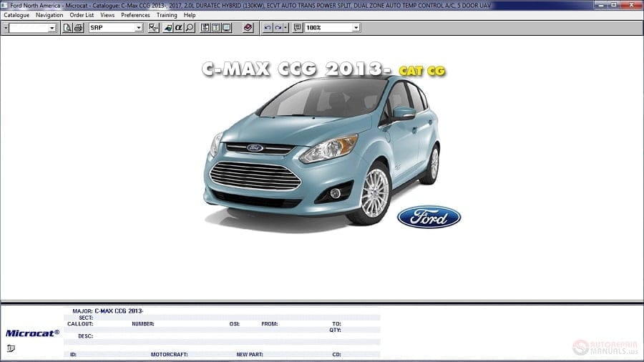Expand the SRP dropdown list
Image resolution: width=644 pixels, height=362 pixels.
(x=139, y=28)
